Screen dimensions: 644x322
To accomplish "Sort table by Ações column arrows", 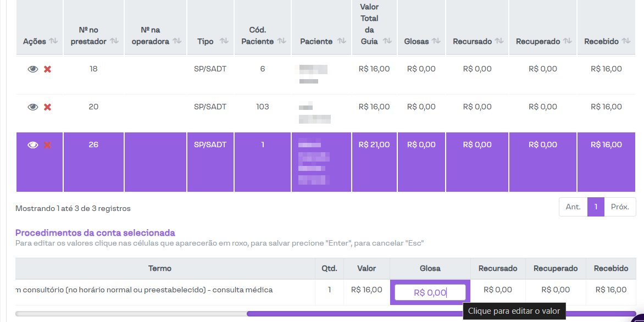I will [53, 41].
